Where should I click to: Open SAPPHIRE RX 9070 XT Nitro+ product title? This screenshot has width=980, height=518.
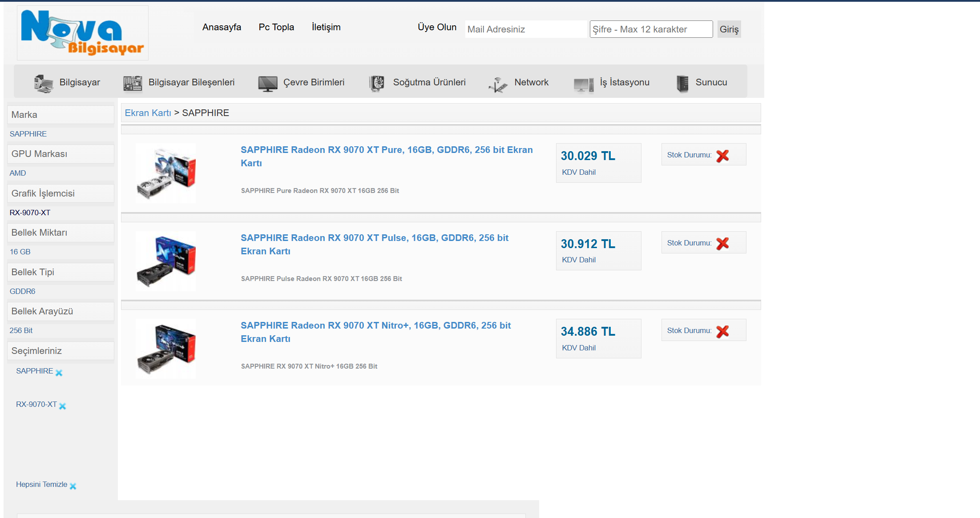376,332
